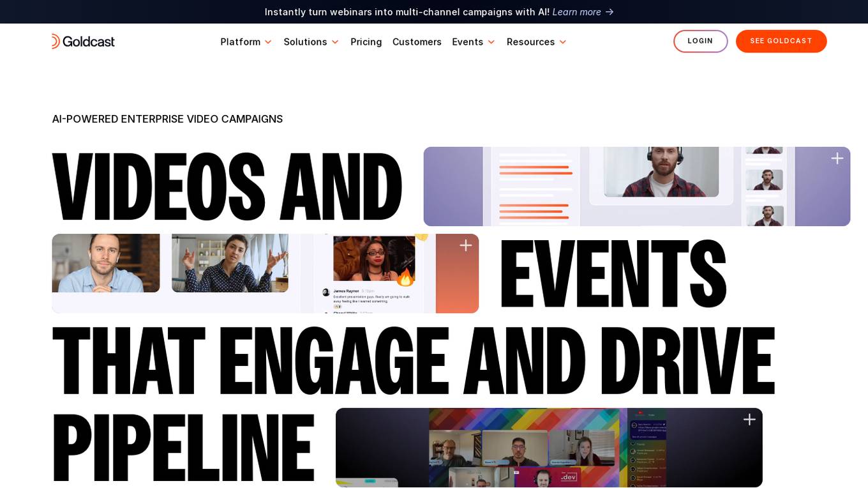This screenshot has height=488, width=868.
Task: Open the Solutions menu
Action: pos(305,42)
